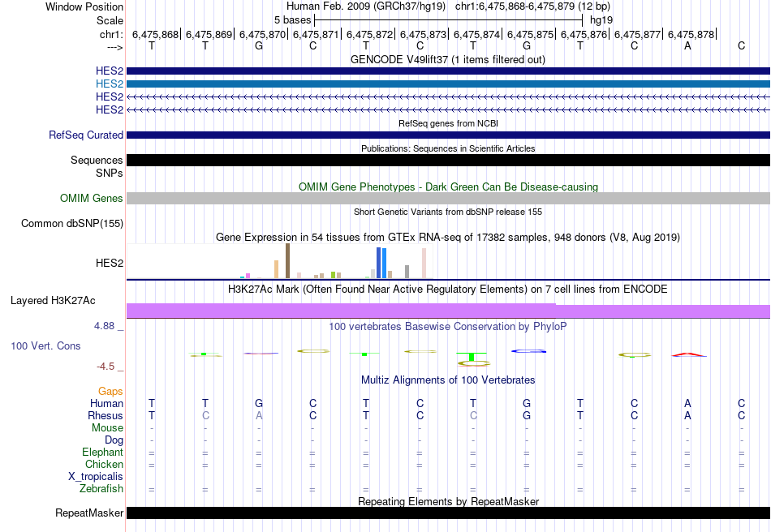Click the Layered H3K27Ac label

point(53,300)
